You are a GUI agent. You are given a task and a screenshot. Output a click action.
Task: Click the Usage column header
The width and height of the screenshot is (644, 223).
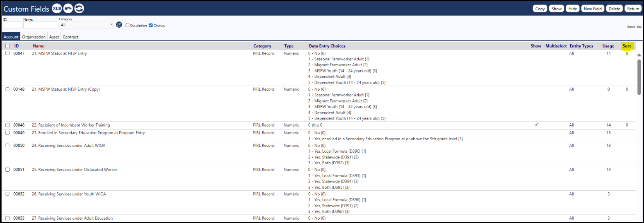coord(608,46)
